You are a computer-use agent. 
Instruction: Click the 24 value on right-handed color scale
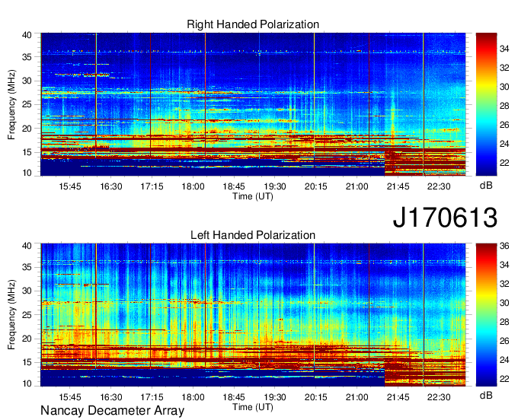[504, 144]
